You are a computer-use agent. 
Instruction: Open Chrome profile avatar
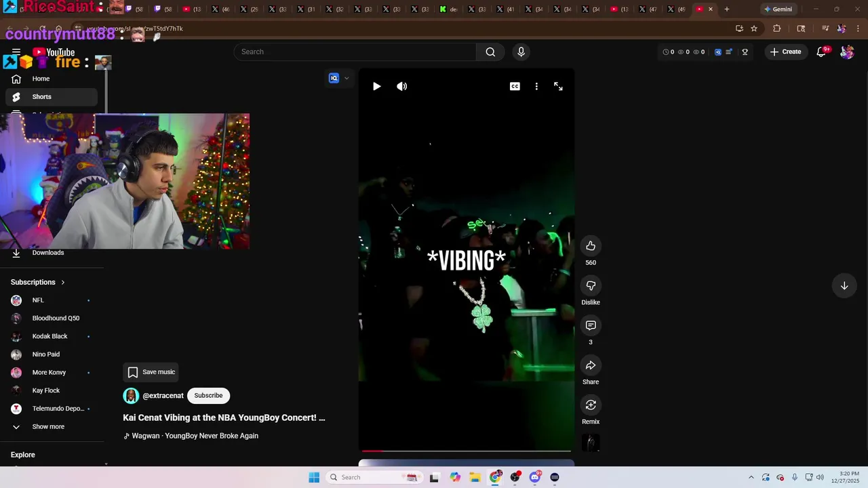[841, 28]
